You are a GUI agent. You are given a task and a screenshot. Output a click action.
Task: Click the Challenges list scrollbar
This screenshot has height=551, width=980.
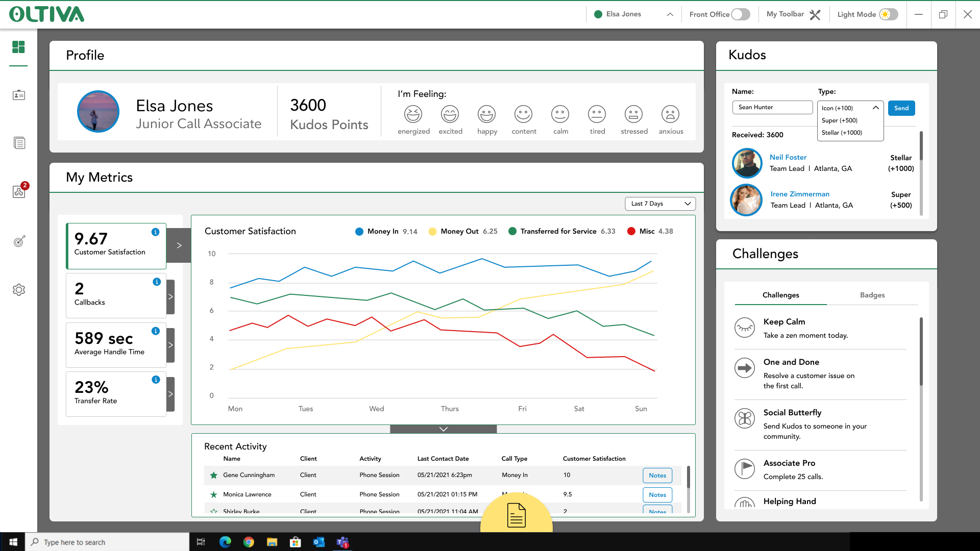click(x=921, y=352)
